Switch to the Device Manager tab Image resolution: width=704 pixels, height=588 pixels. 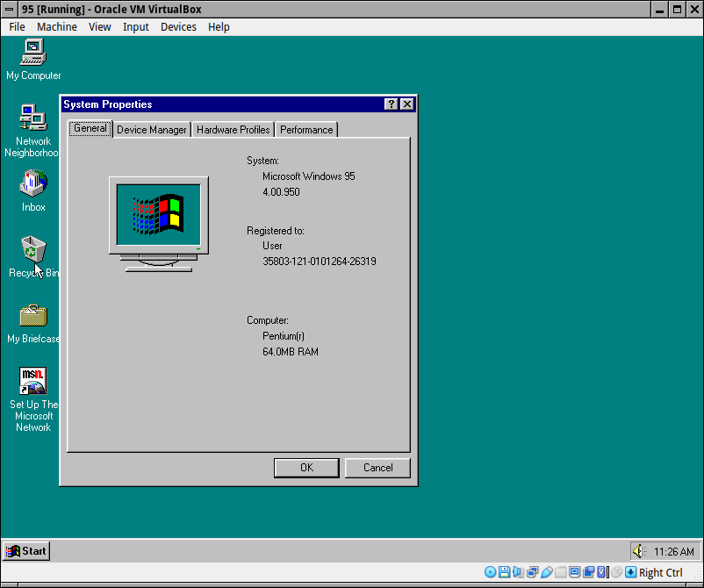tap(151, 130)
